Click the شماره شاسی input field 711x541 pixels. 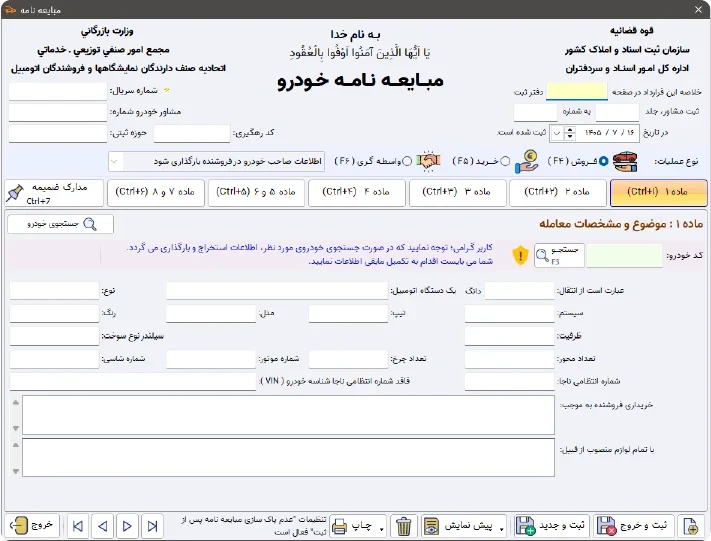(x=54, y=359)
